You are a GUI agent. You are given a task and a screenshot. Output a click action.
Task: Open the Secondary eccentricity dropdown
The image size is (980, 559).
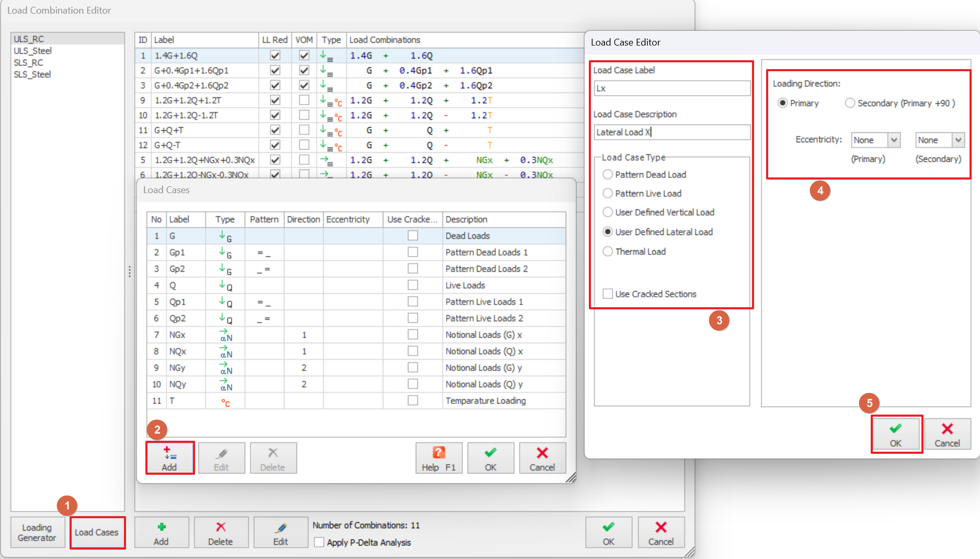(958, 140)
